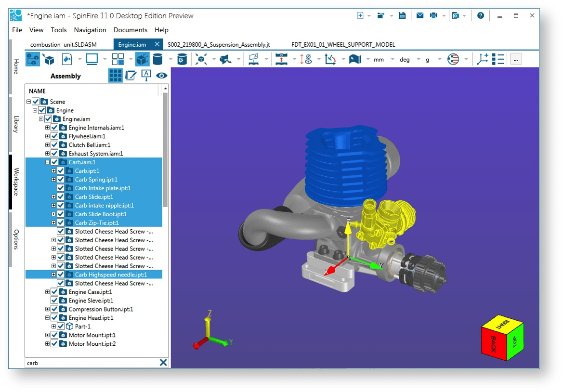The width and height of the screenshot is (563, 392).
Task: Click the annotation markup board icon
Action: coord(254,59)
